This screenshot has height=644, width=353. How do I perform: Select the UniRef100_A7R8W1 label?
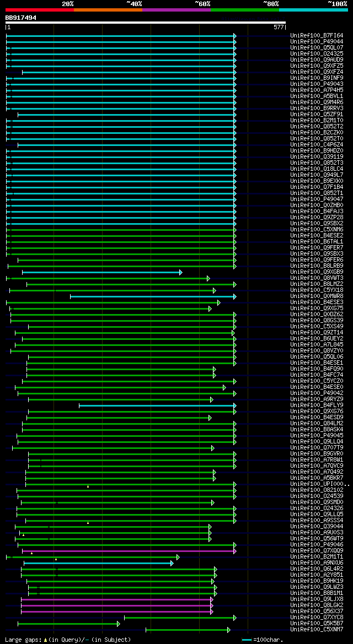click(x=317, y=459)
